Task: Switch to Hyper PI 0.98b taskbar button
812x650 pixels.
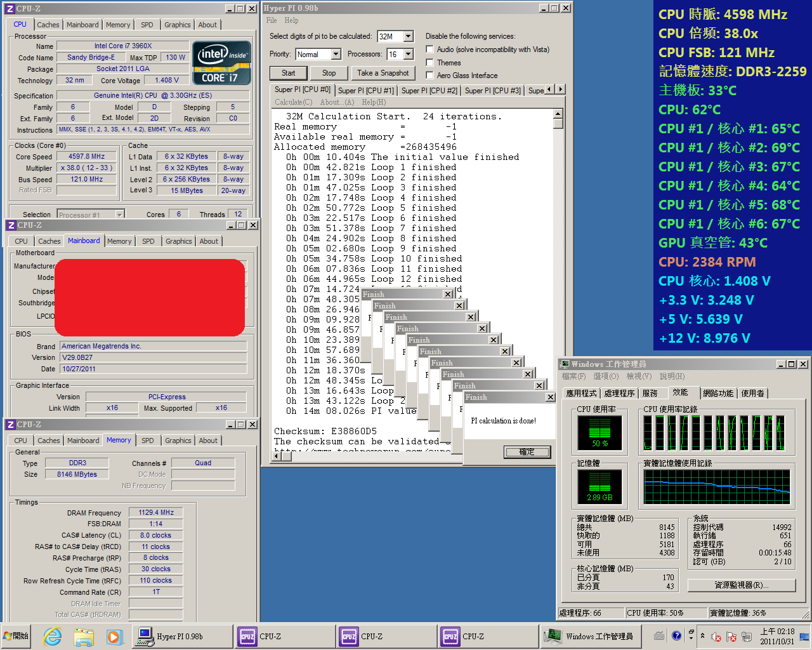Action: [x=182, y=637]
